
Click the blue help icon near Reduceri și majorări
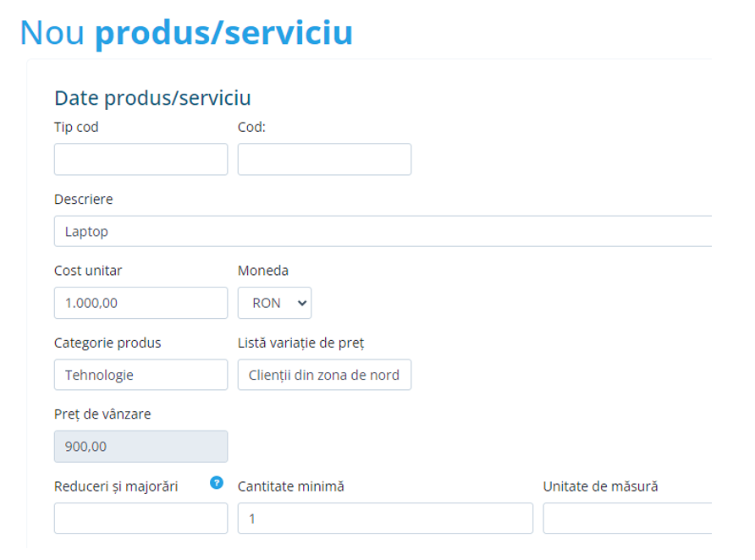[x=217, y=483]
